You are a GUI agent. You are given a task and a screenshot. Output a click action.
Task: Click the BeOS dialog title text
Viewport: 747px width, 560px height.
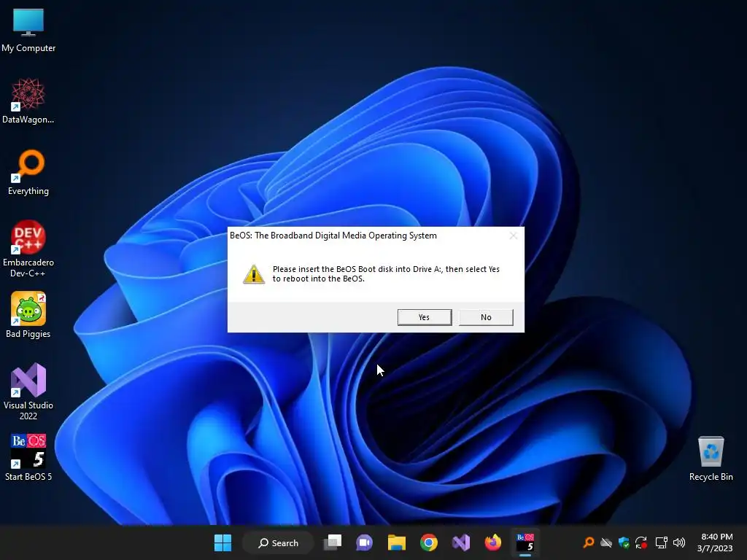pos(333,236)
